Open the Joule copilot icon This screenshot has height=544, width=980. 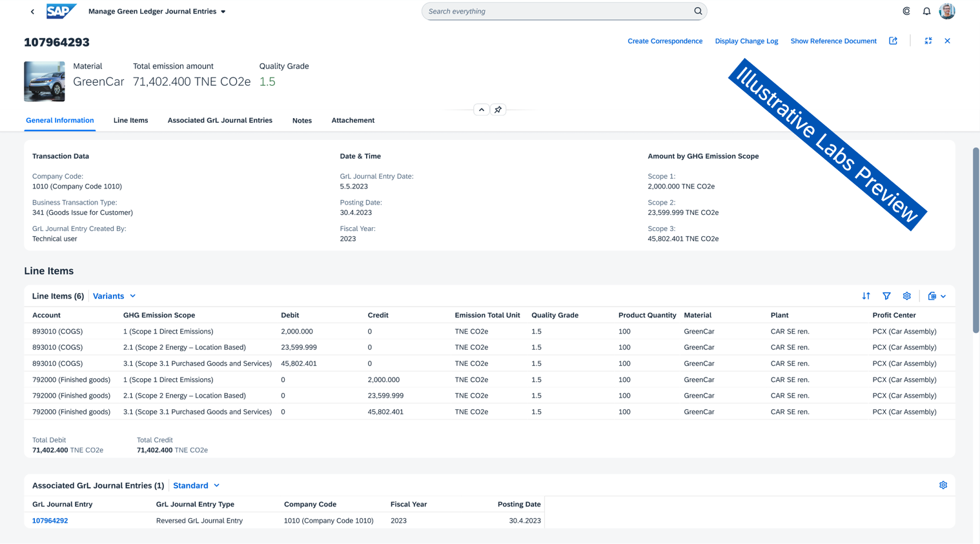(x=906, y=11)
